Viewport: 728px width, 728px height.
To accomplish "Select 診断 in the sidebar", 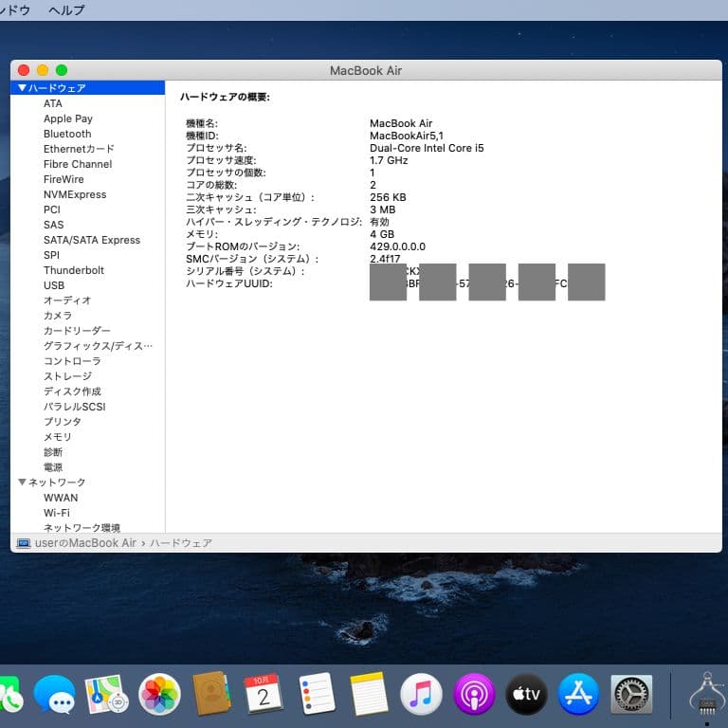I will point(53,452).
